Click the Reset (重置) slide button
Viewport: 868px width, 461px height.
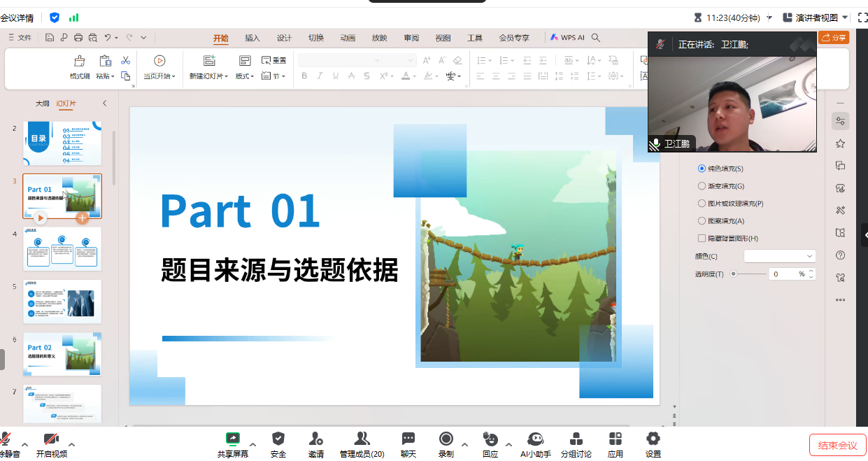click(273, 61)
